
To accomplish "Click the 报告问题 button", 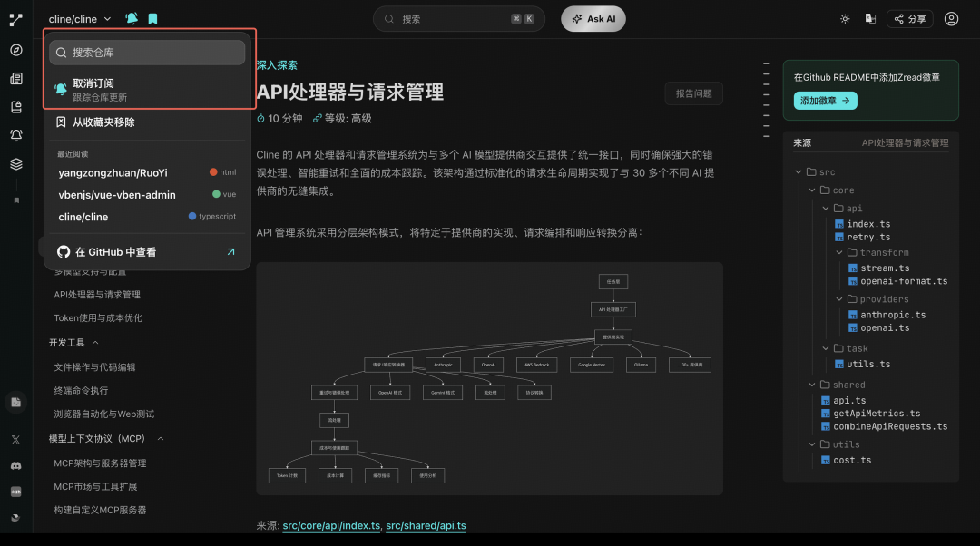I will tap(694, 93).
